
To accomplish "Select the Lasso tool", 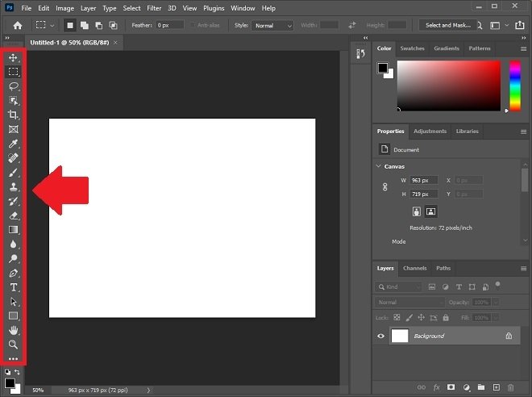I will [13, 86].
